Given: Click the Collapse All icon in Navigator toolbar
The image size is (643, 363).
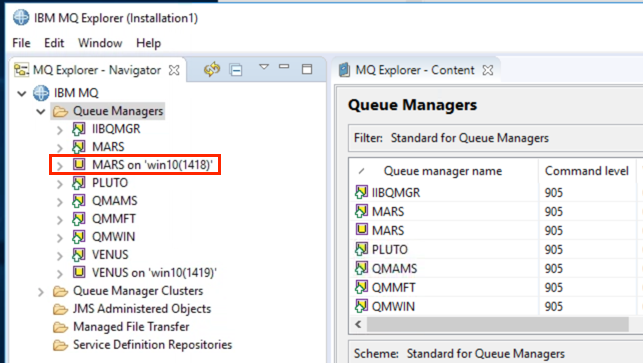Looking at the screenshot, I should [236, 70].
